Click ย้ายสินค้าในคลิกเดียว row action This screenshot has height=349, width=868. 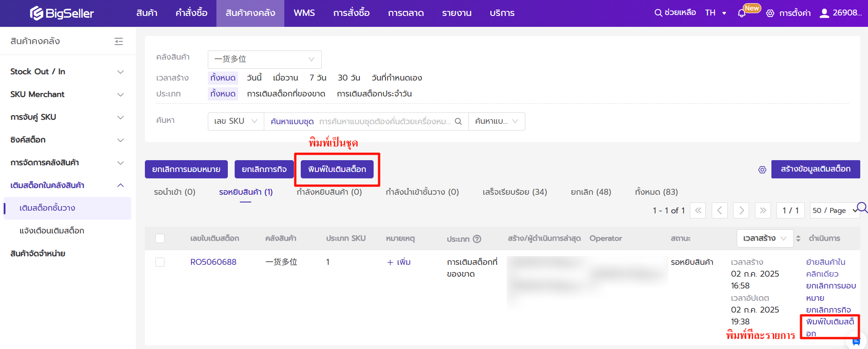coord(826,268)
